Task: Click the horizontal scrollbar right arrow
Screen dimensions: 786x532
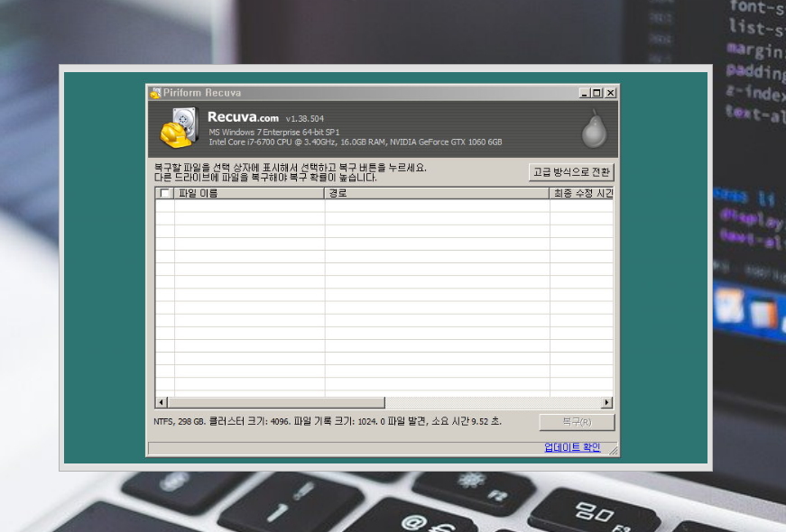Action: click(607, 402)
